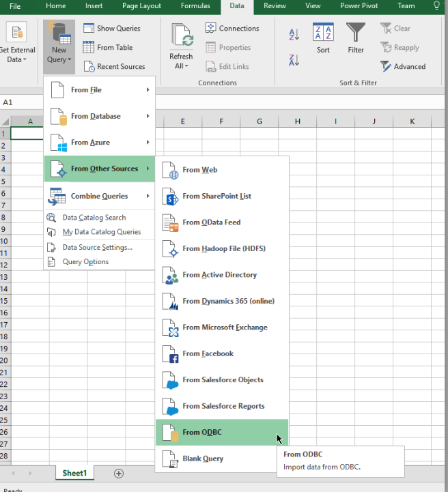Open workbook Connections
The height and width of the screenshot is (492, 448).
(x=232, y=28)
